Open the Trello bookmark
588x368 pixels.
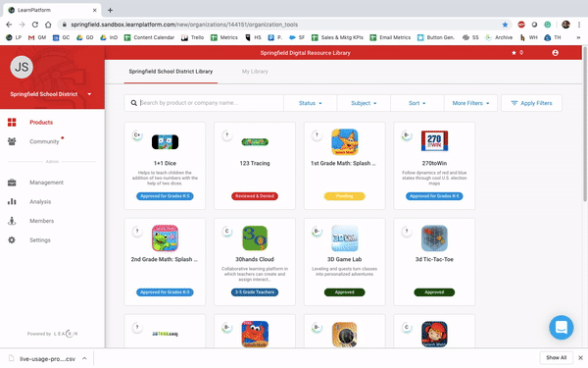(x=193, y=37)
